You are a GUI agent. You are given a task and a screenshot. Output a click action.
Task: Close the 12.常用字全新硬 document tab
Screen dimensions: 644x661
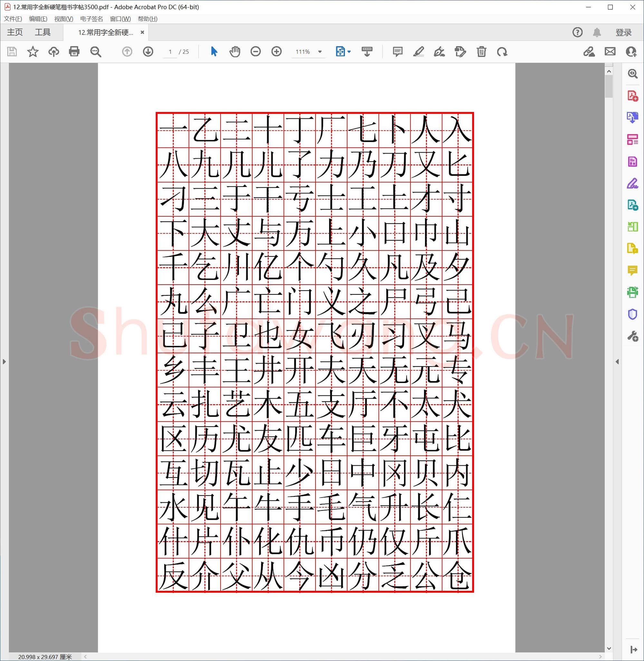pyautogui.click(x=142, y=32)
